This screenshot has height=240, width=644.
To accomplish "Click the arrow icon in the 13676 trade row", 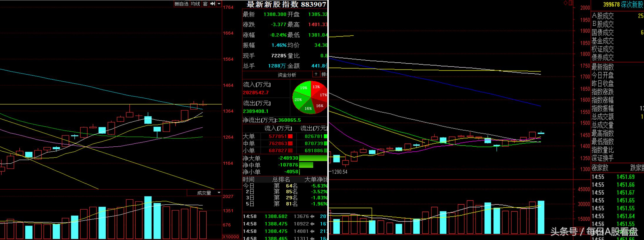I will point(312,216).
